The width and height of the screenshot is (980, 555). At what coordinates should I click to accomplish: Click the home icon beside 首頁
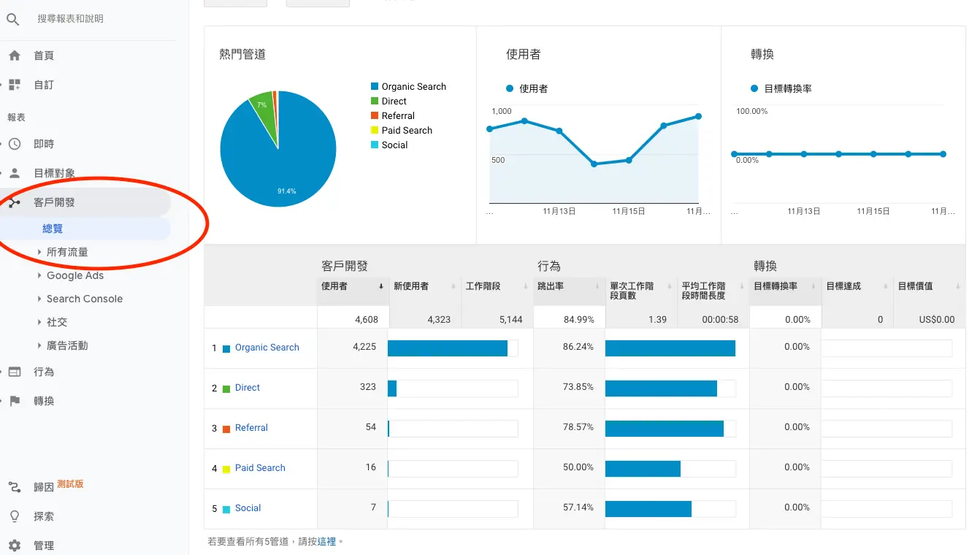[15, 55]
